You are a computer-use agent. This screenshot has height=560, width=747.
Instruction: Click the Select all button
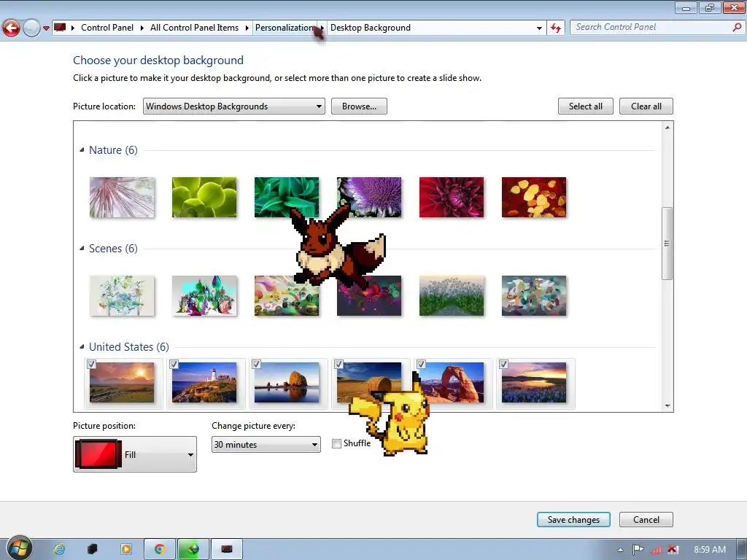point(586,106)
